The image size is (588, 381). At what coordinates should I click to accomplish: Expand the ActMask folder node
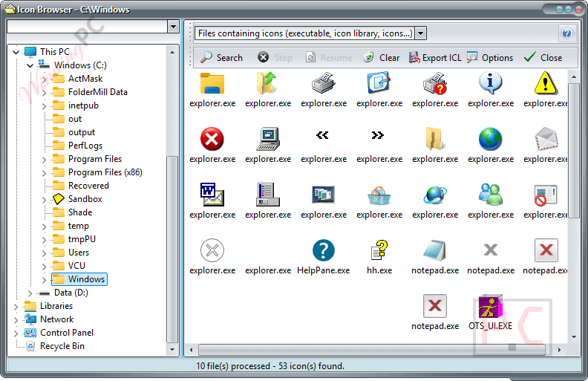(44, 79)
